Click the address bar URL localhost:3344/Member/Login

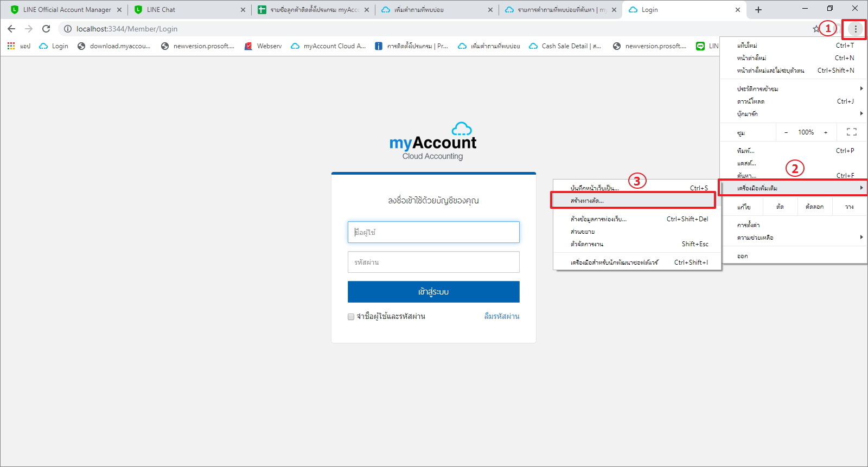point(127,29)
